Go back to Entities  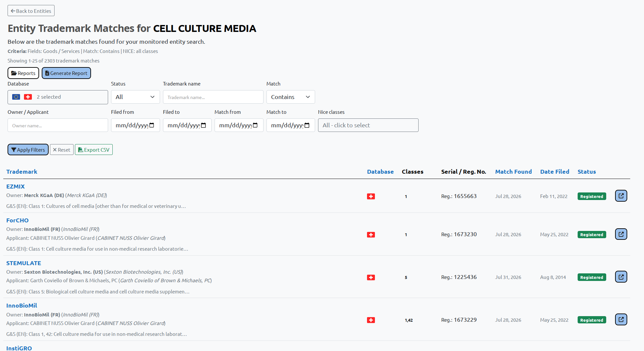click(31, 11)
